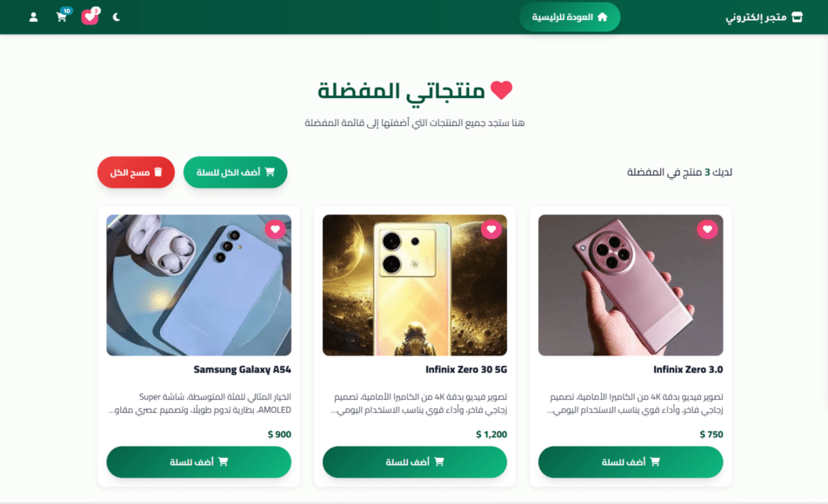Delete all favorites with مسح الكل

pos(136,172)
